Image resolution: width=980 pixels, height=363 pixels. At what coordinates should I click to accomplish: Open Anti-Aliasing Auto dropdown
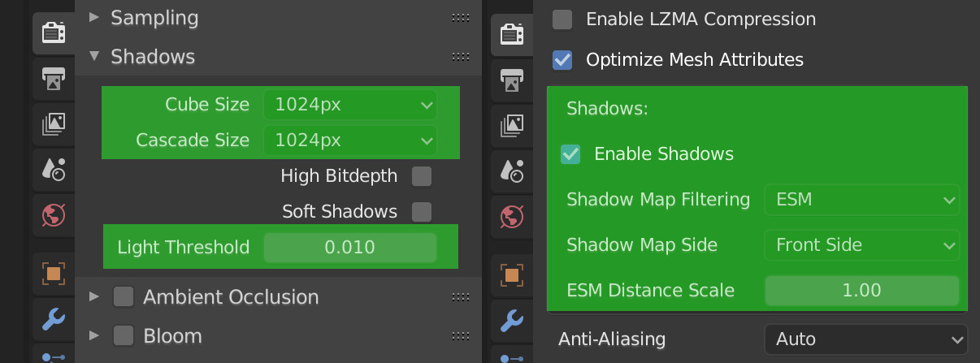[x=866, y=339]
